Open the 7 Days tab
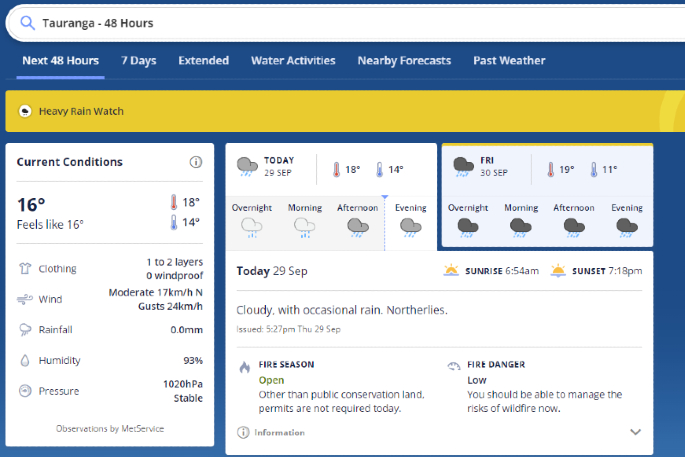 [x=139, y=61]
